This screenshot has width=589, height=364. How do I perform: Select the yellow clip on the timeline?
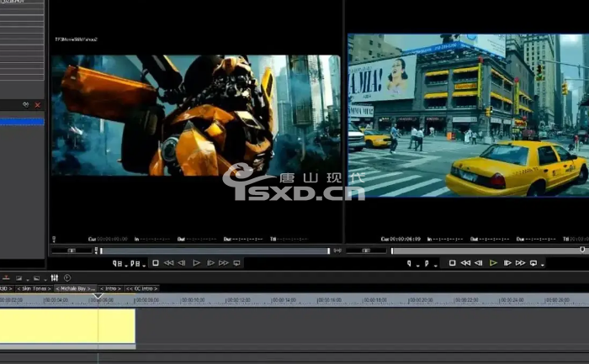pos(67,325)
